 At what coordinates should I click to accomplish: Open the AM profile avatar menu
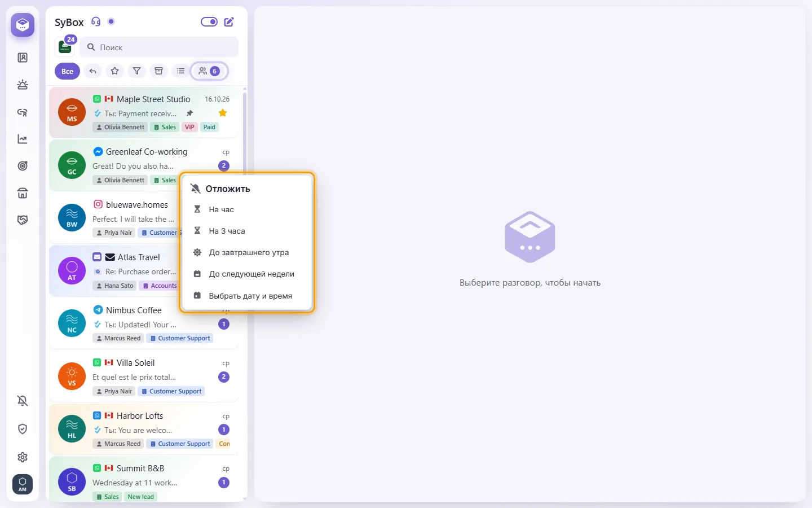point(23,484)
